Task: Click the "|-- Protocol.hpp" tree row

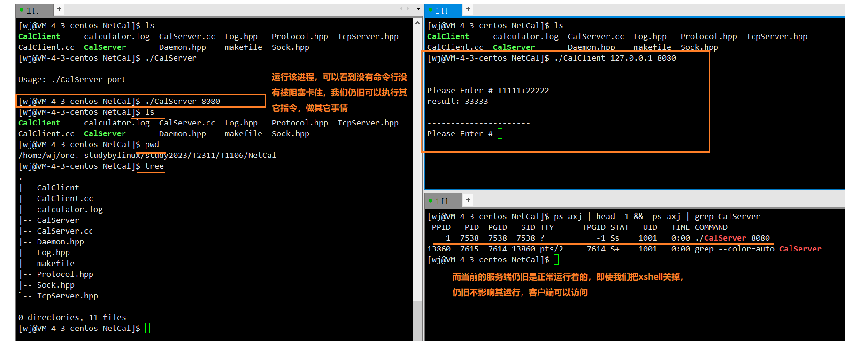Action: click(x=56, y=274)
